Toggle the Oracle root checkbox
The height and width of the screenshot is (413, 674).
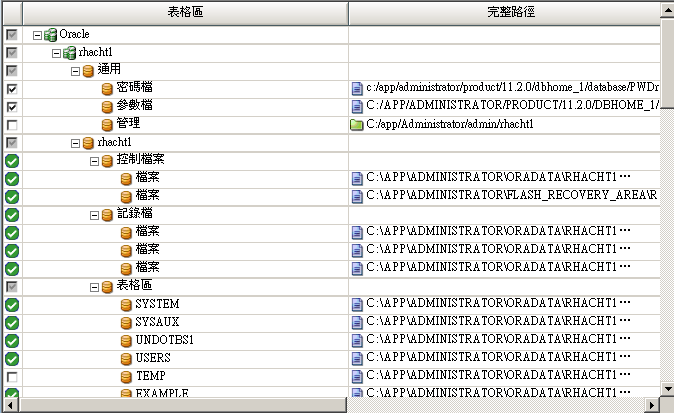click(12, 35)
